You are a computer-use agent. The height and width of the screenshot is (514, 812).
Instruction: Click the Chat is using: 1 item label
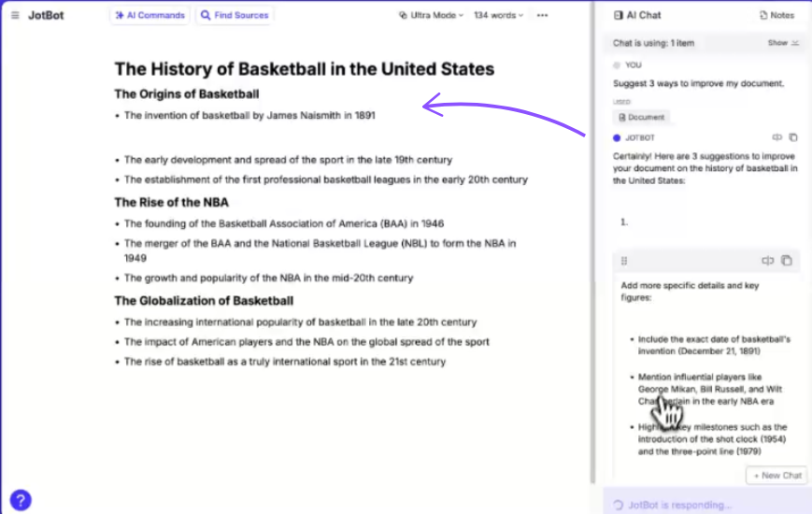tap(653, 43)
